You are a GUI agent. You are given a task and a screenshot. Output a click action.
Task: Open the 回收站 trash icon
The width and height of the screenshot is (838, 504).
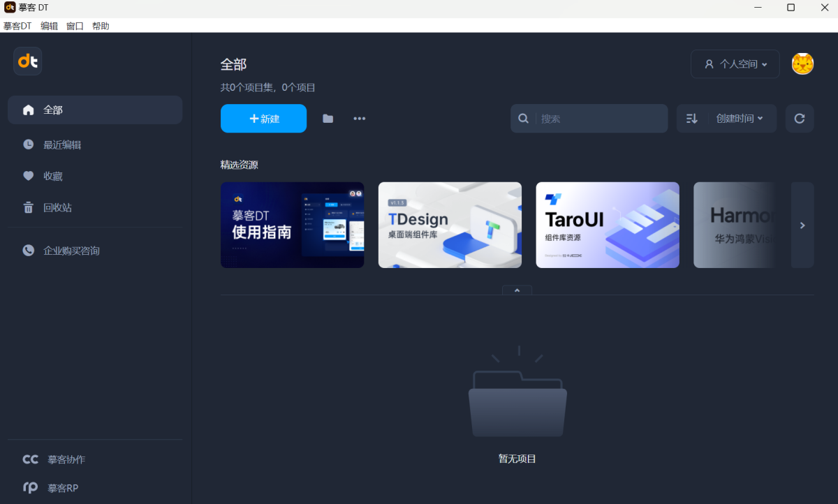pyautogui.click(x=28, y=207)
